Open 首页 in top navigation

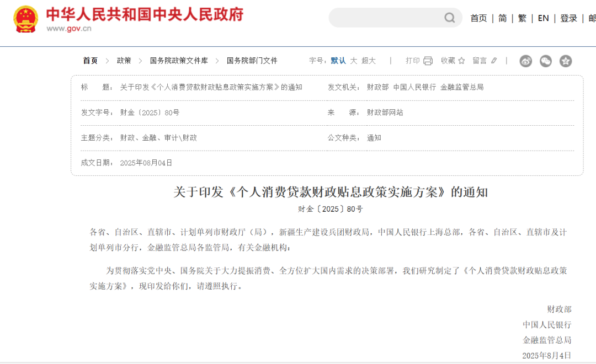(478, 18)
